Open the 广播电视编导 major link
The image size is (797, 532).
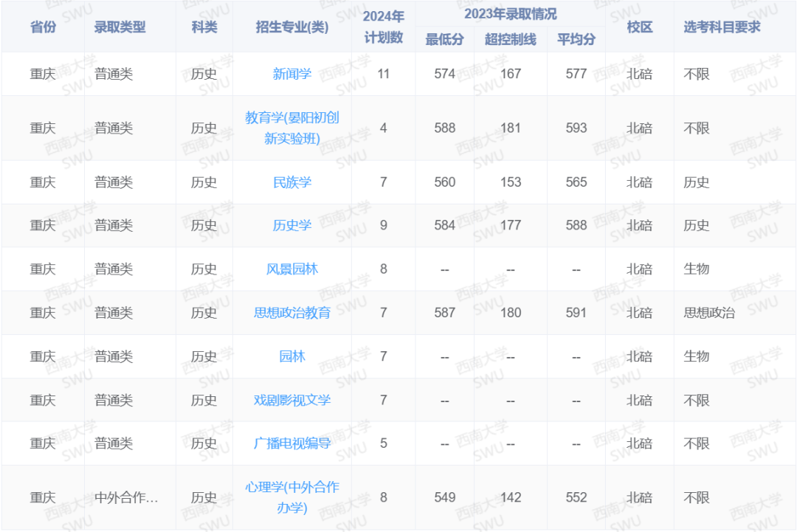pyautogui.click(x=293, y=443)
